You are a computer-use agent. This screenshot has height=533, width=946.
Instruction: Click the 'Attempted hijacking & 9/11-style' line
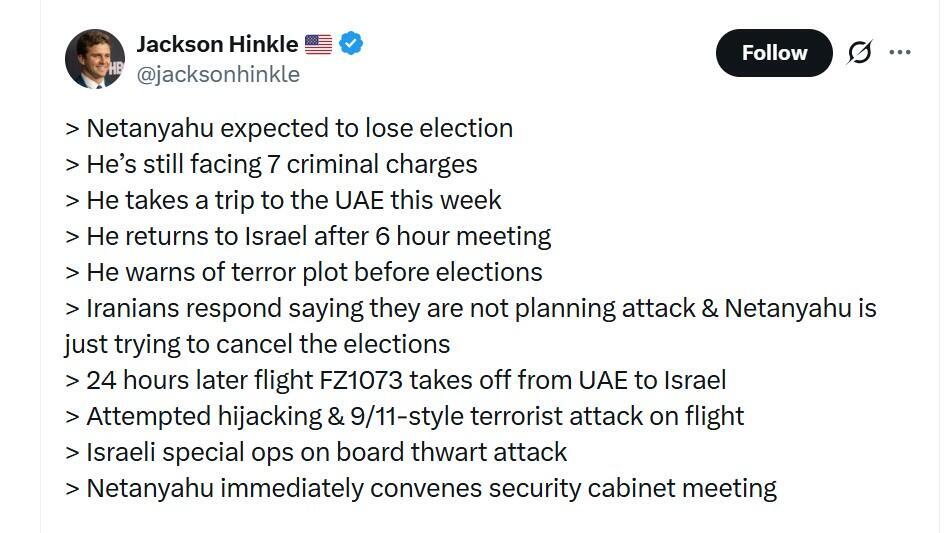pyautogui.click(x=404, y=417)
